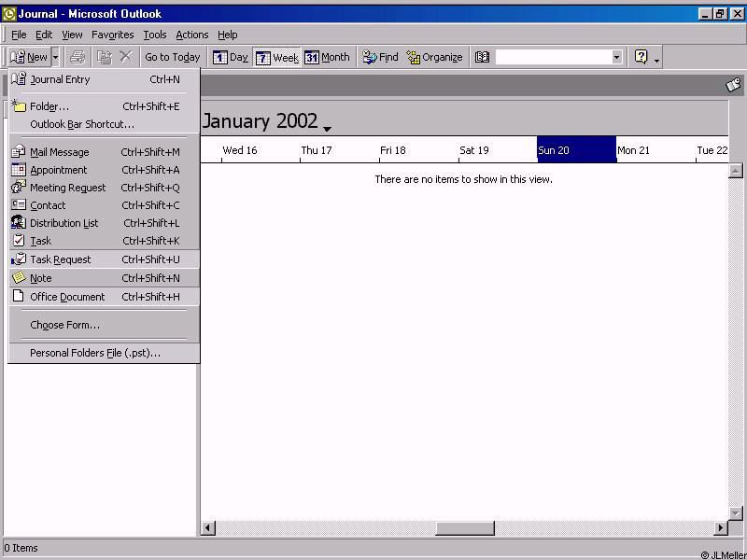Open the Favorites menu
The width and height of the screenshot is (747, 560).
[x=112, y=35]
